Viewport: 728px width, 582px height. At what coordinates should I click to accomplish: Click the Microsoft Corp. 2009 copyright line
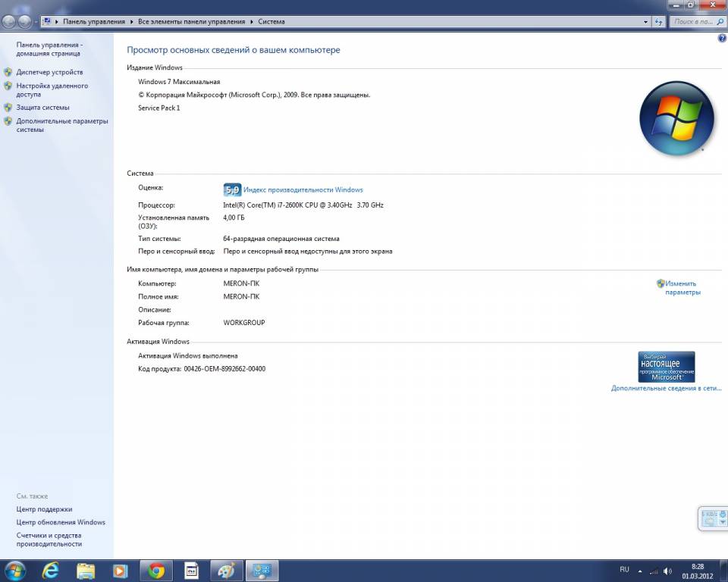tap(254, 95)
